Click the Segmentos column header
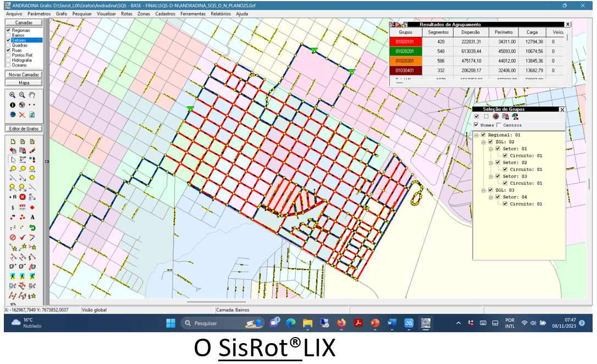 click(438, 32)
